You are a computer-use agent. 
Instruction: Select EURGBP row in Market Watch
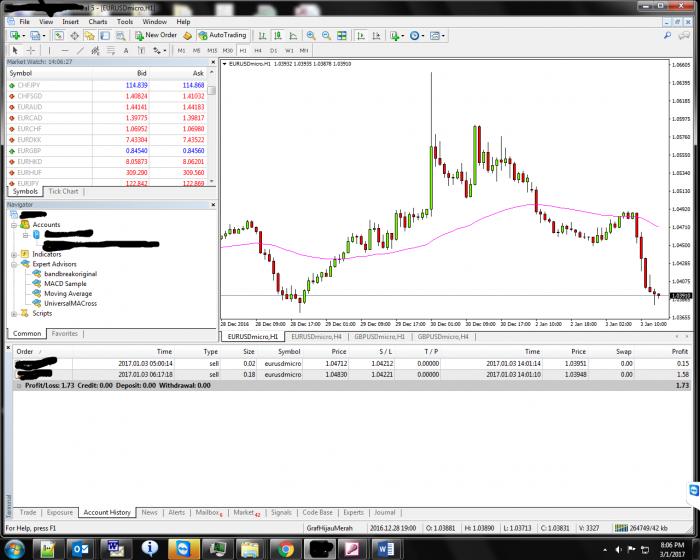pyautogui.click(x=107, y=150)
